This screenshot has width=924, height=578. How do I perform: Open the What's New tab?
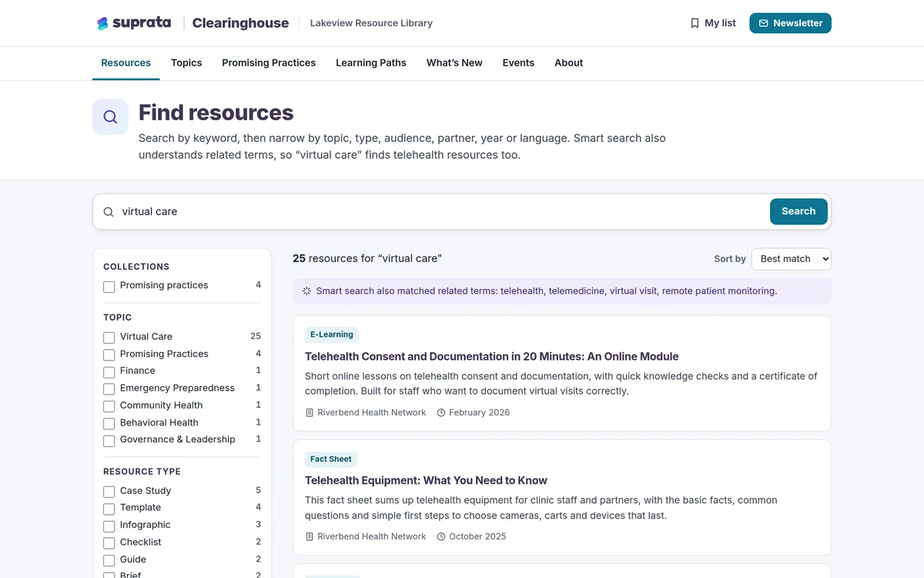454,63
